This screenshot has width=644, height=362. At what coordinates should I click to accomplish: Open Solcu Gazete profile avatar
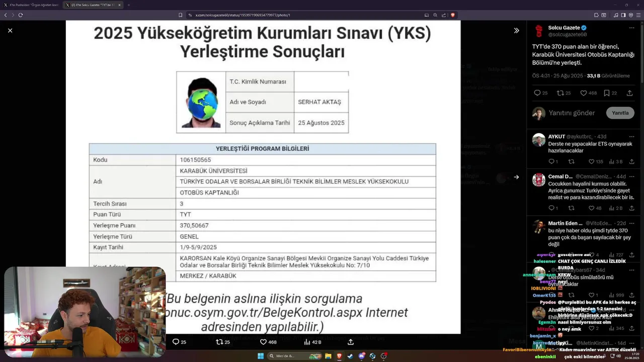pos(539,31)
